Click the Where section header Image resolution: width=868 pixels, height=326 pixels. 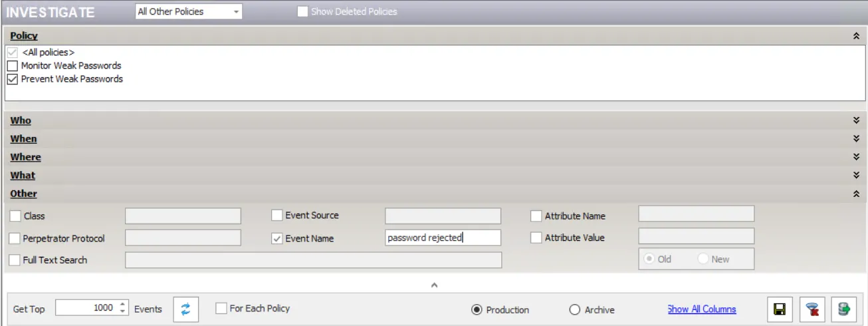coord(25,157)
